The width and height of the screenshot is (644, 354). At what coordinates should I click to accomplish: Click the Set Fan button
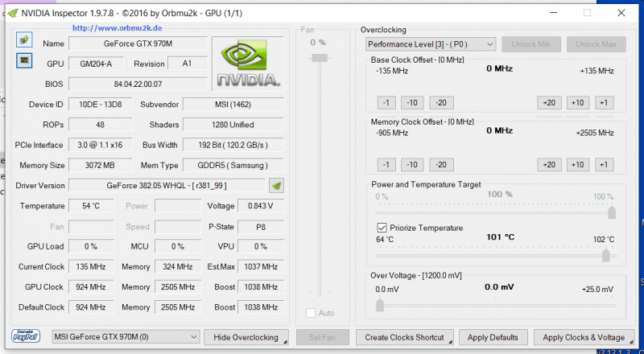click(x=323, y=337)
